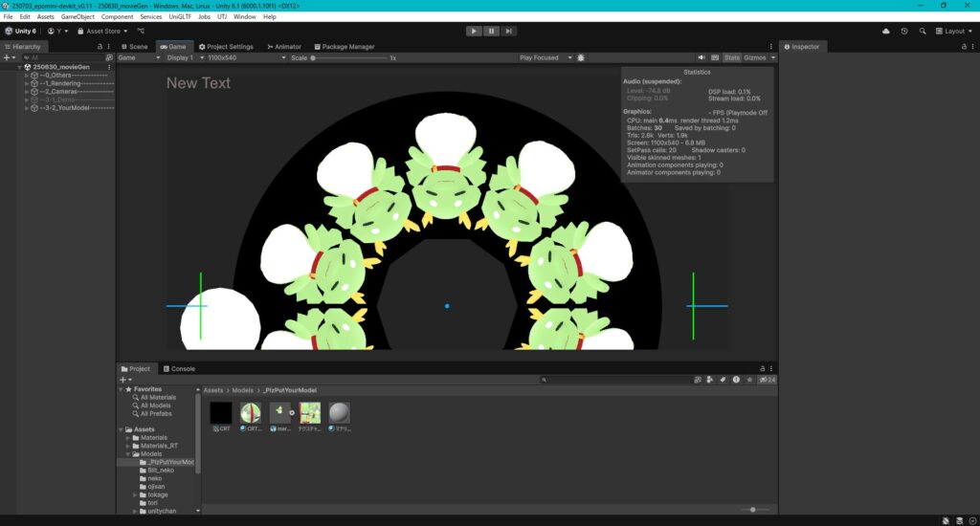Lock the Project panel
Viewport: 980px width, 526px height.
762,368
